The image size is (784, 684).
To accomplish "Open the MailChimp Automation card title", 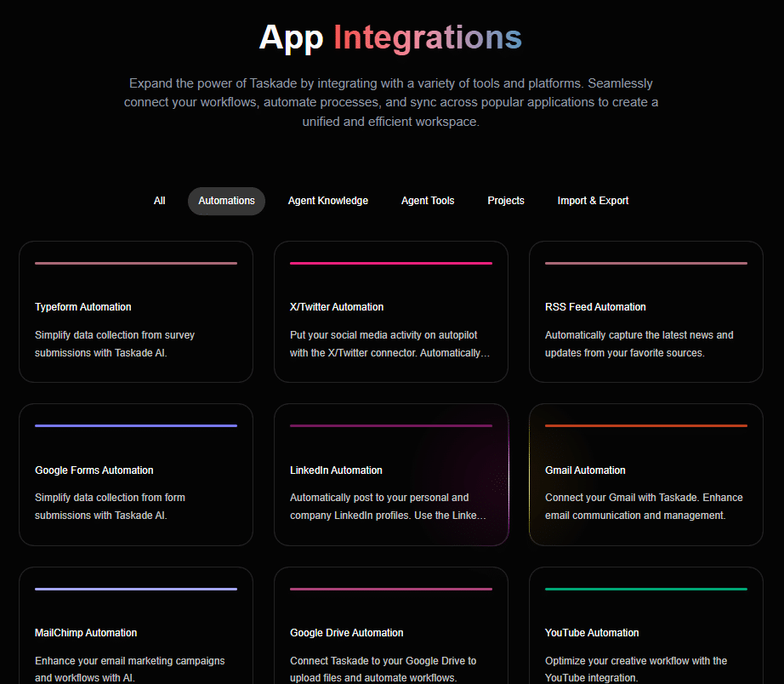I will click(x=86, y=633).
